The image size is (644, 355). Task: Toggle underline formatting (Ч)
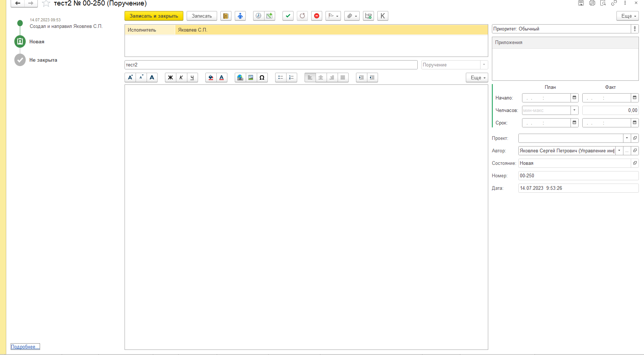click(192, 77)
